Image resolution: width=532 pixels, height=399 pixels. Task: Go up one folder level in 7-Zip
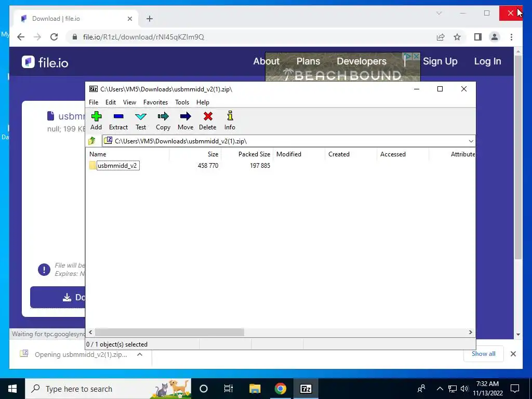(92, 141)
